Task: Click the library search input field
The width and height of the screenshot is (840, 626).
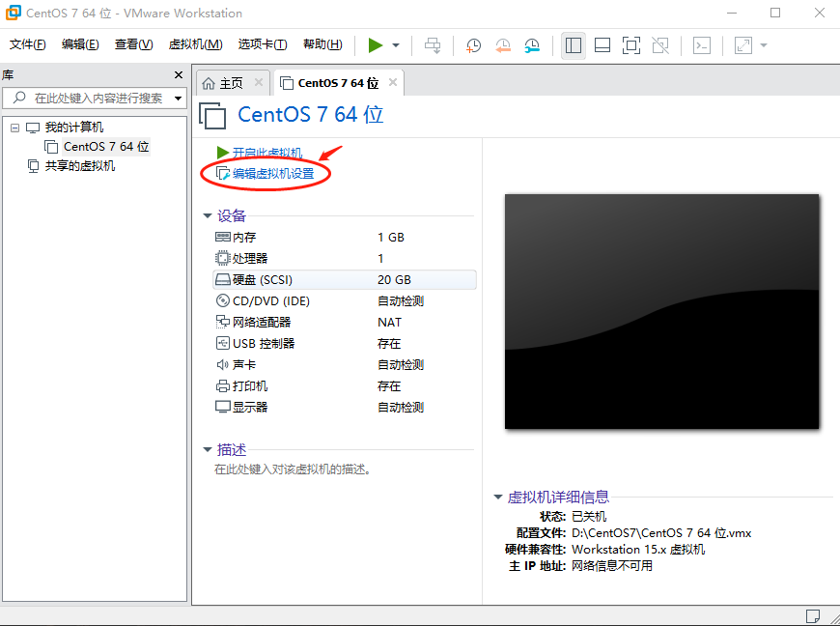Action: [95, 99]
